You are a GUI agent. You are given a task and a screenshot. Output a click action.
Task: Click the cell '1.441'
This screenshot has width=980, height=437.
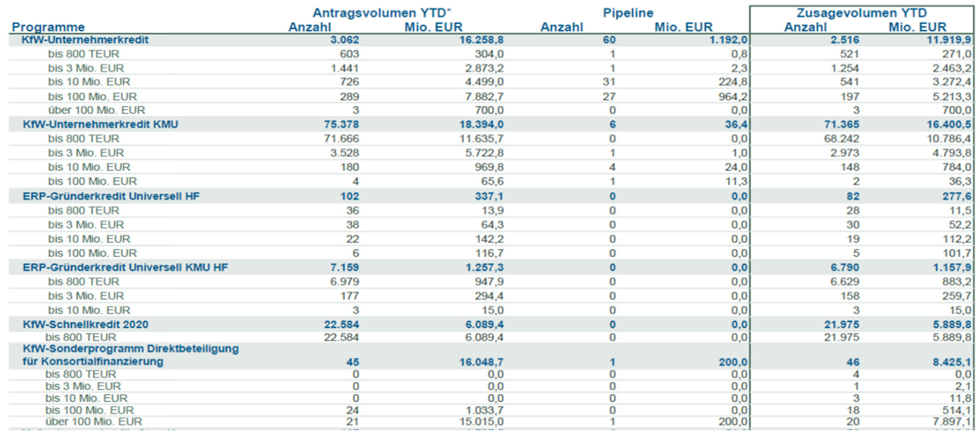tap(345, 68)
